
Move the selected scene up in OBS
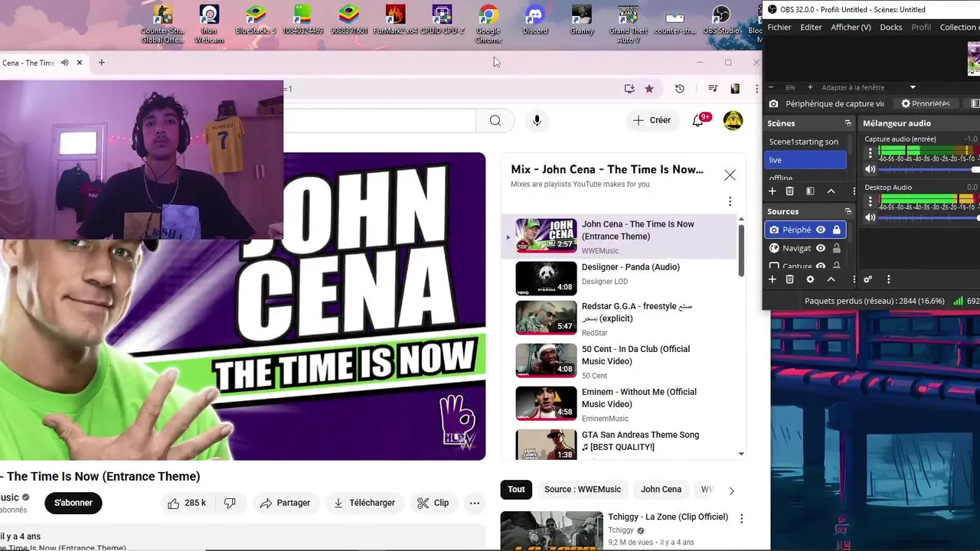pyautogui.click(x=831, y=191)
